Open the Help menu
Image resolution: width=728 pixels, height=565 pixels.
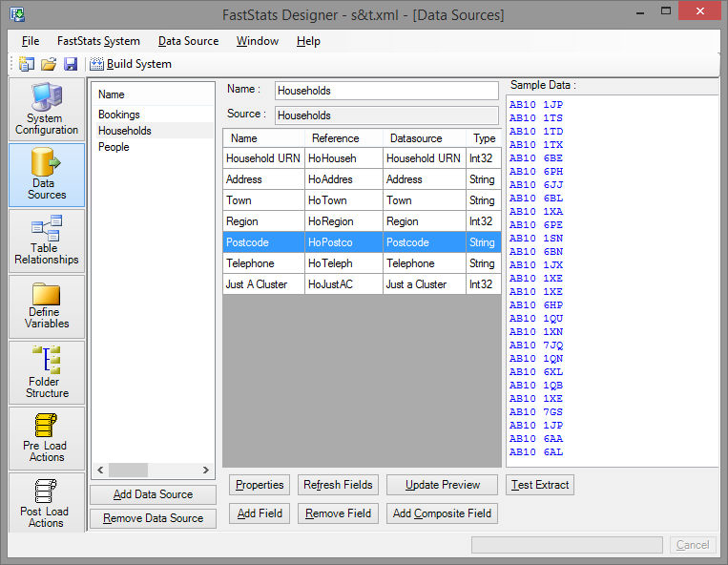point(308,41)
